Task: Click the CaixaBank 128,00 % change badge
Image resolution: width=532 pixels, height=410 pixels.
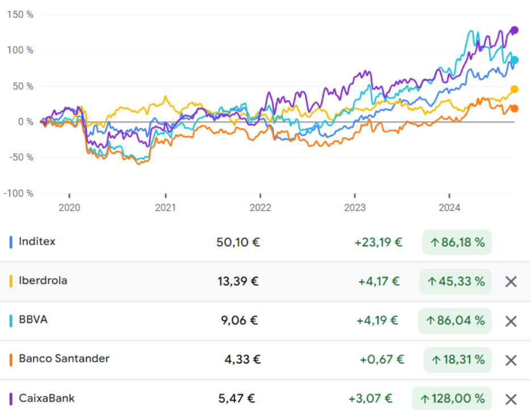Action: [452, 398]
